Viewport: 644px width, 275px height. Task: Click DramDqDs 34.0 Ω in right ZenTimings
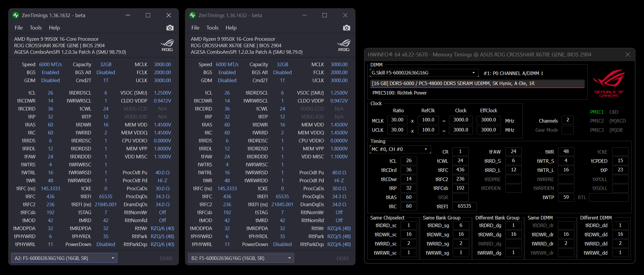[339, 204]
